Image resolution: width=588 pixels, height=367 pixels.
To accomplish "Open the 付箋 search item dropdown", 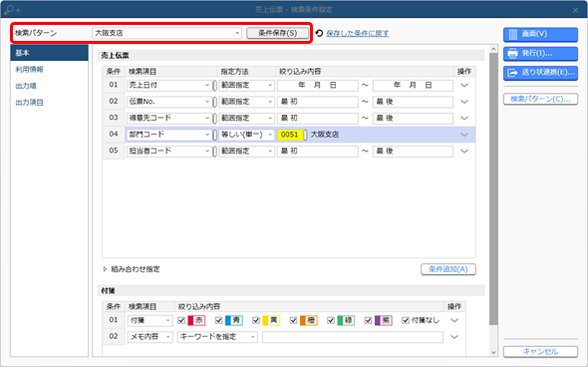I will [150, 320].
